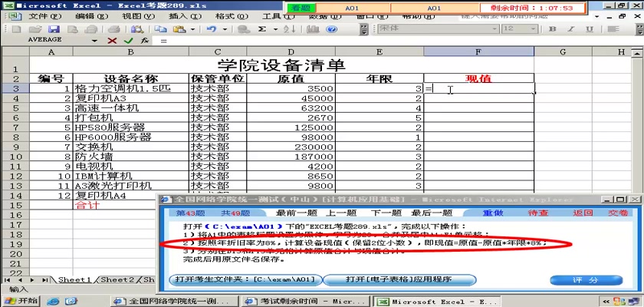644x307 pixels.
Task: Click the E-mail icon in the toolbar
Action: pyautogui.click(x=90, y=29)
